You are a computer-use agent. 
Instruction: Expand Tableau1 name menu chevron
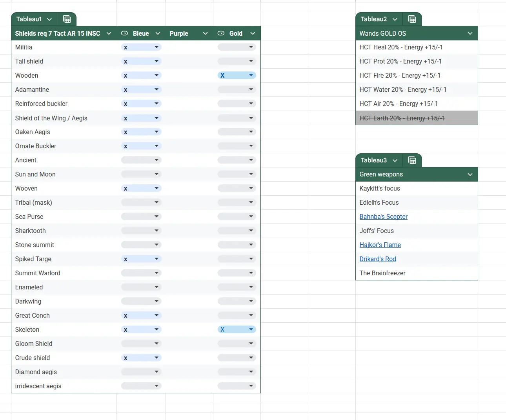[49, 19]
